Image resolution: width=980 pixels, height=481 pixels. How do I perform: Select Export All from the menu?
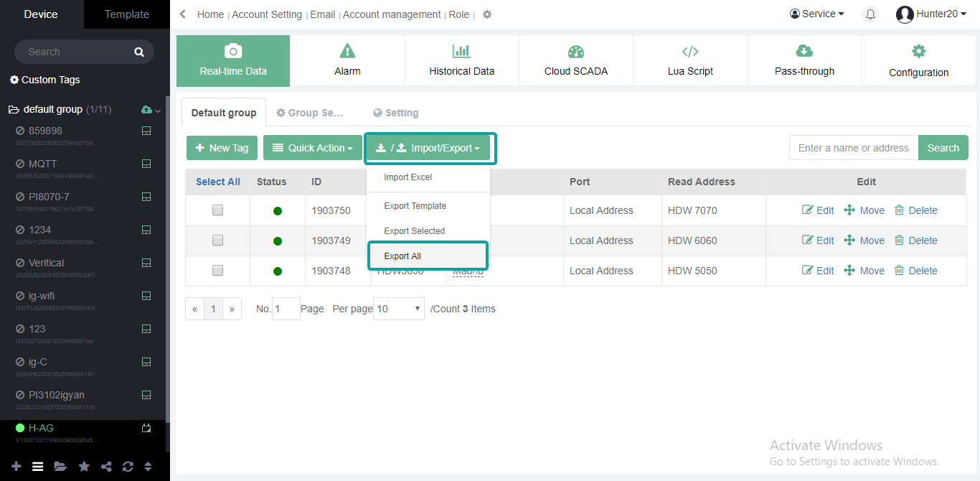click(x=402, y=256)
